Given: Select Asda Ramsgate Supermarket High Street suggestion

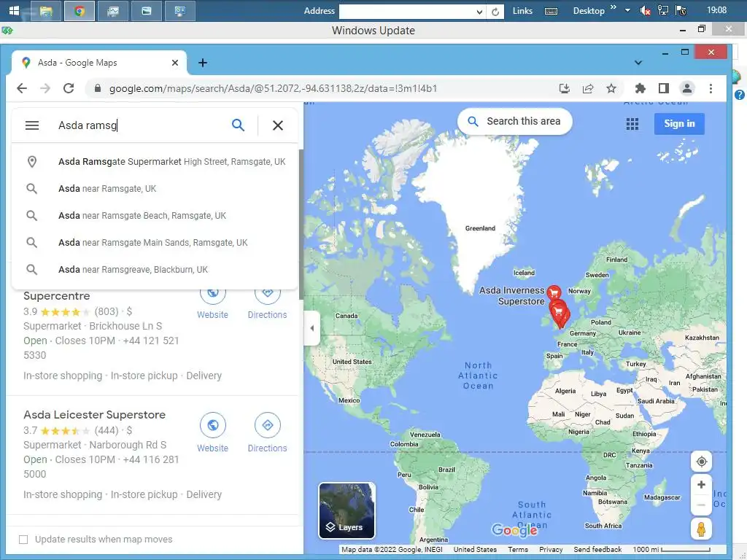Looking at the screenshot, I should [155, 161].
